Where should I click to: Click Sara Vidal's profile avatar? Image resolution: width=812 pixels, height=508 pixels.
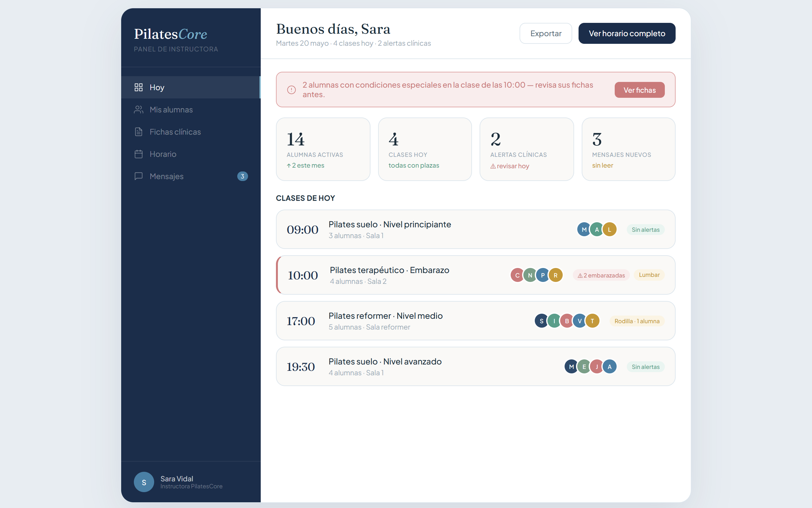pyautogui.click(x=144, y=482)
